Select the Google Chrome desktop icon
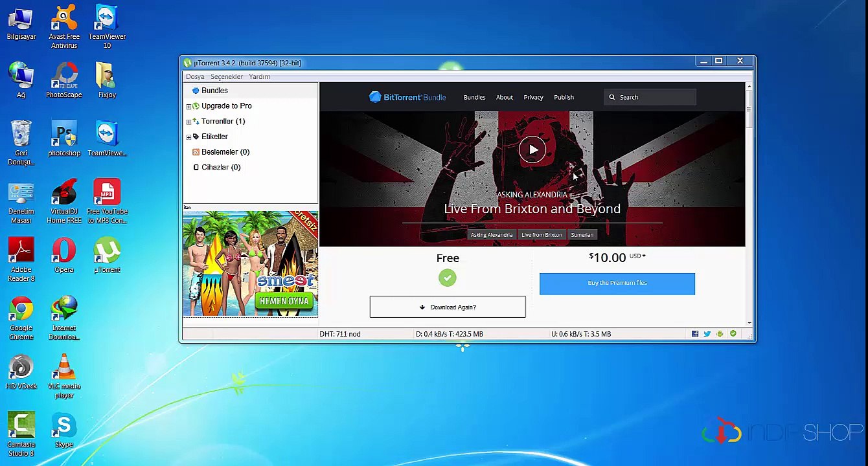 point(21,318)
